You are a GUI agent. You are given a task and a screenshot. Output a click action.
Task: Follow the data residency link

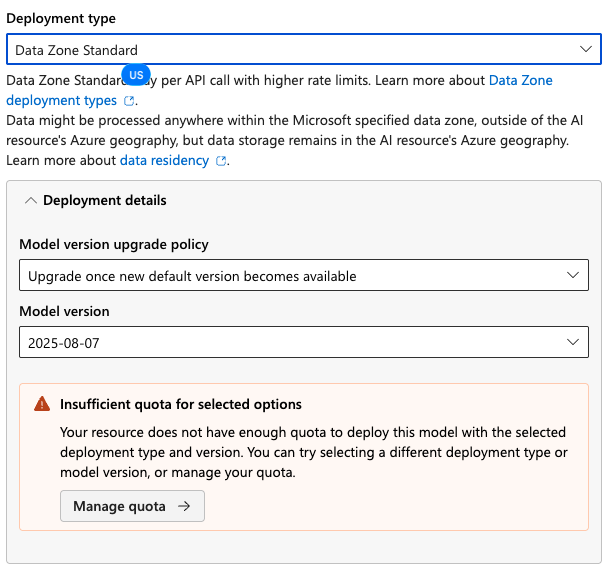[x=165, y=160]
